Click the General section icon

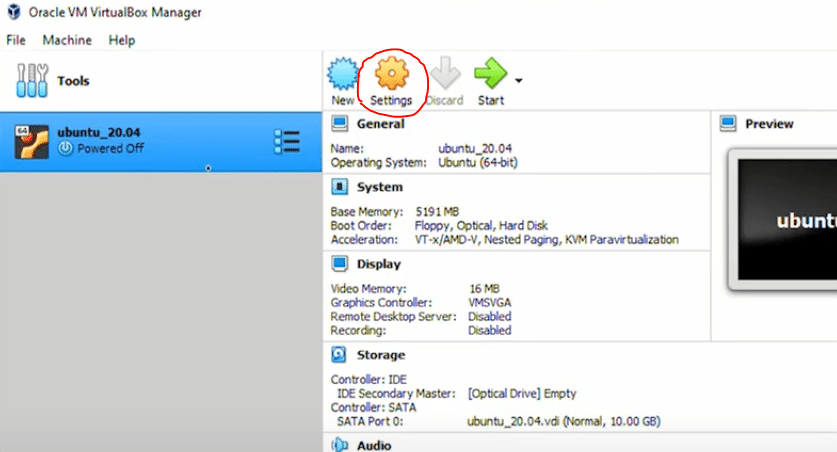coord(339,124)
